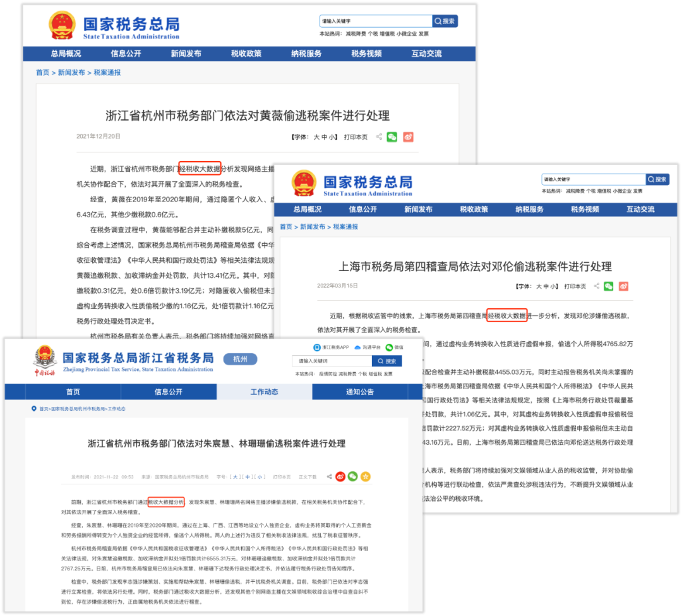Click the Weibo share icon in the 邓伦 article
Screen dimensions: 682x616
click(x=623, y=286)
